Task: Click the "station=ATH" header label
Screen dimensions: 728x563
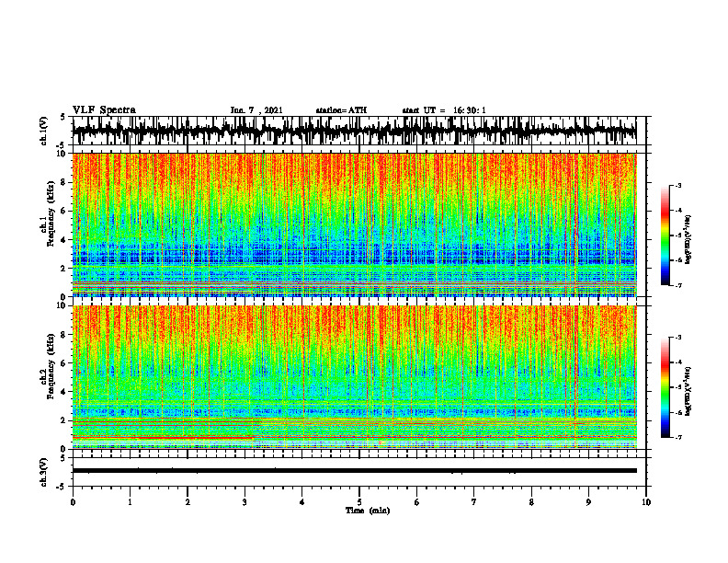Action: pos(341,110)
